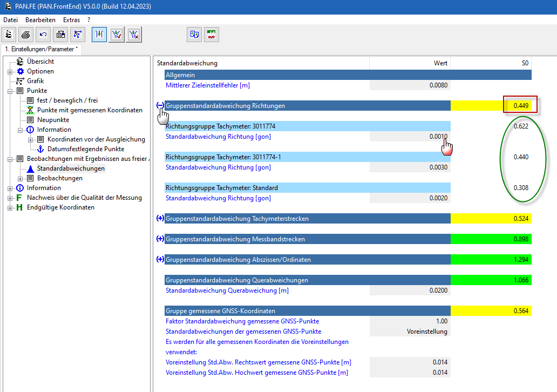Image resolution: width=557 pixels, height=392 pixels.
Task: Expand the Optionen tree node
Action: (x=10, y=71)
